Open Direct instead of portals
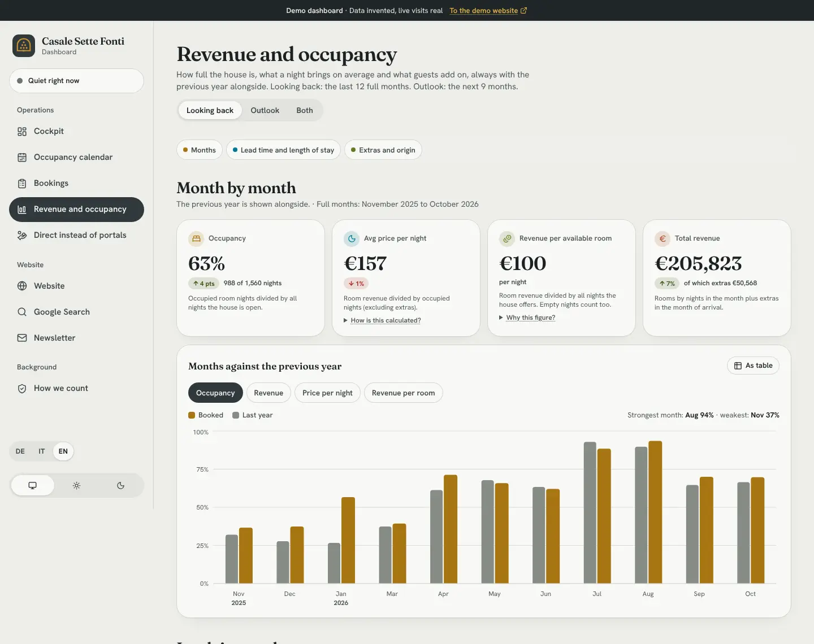This screenshot has height=644, width=814. click(x=76, y=235)
